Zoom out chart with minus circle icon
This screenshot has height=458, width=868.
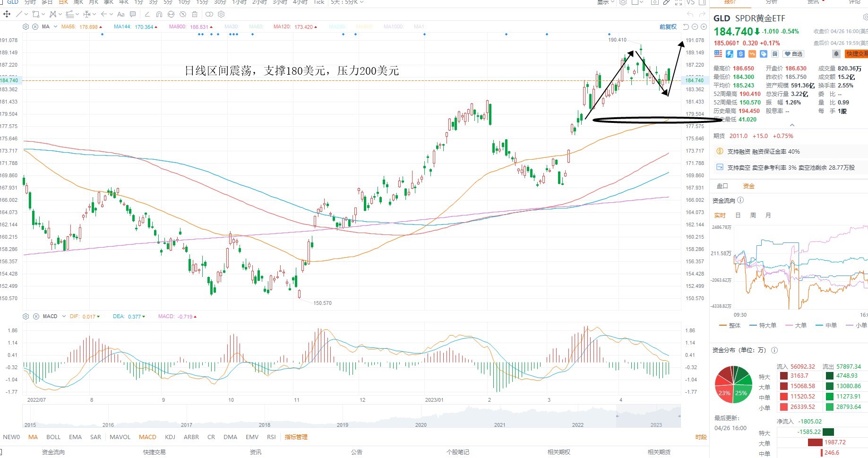click(695, 27)
